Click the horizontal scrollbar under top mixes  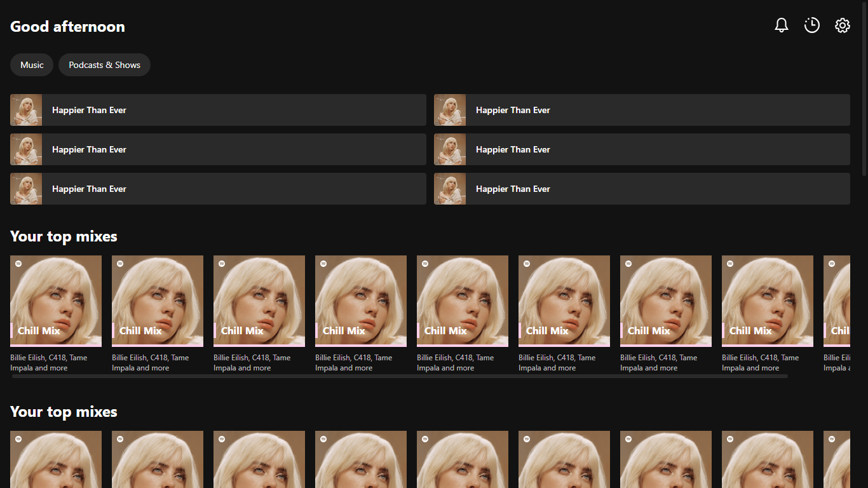[x=399, y=376]
